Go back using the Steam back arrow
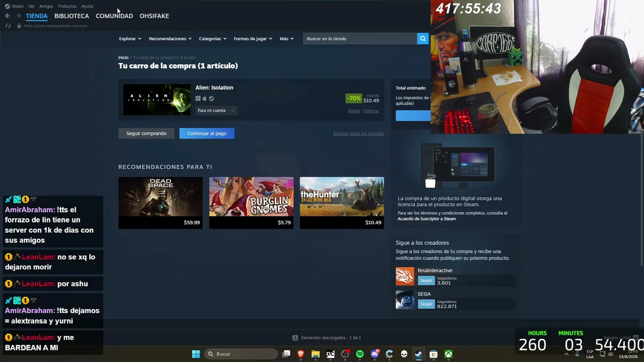The width and height of the screenshot is (644, 362). click(x=8, y=16)
